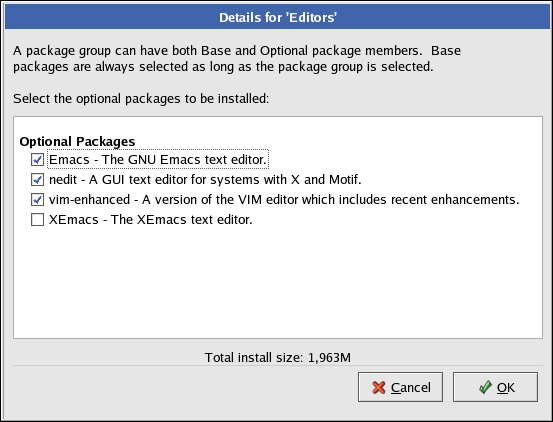Uncheck the vim-enhanced package checkbox
Screen dimensions: 553x422
pos(37,200)
